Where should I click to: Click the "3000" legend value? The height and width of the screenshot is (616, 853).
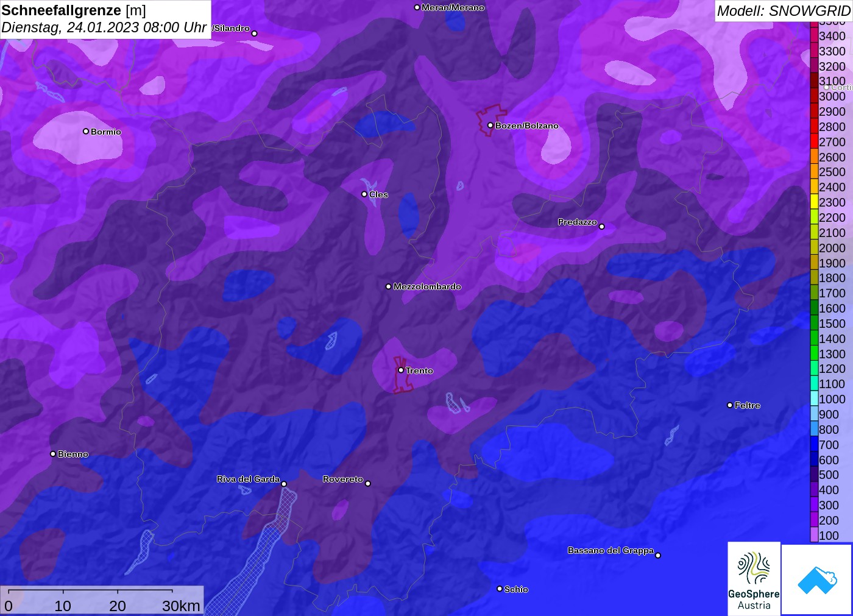832,96
